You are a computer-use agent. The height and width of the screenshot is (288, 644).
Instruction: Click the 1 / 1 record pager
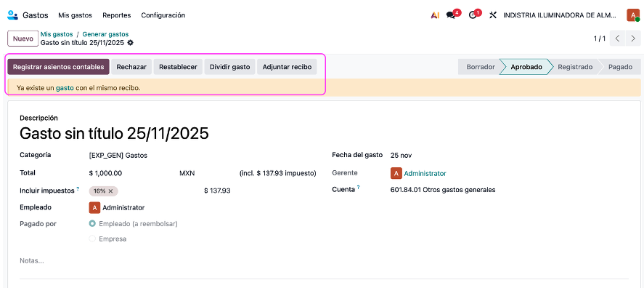pos(599,39)
